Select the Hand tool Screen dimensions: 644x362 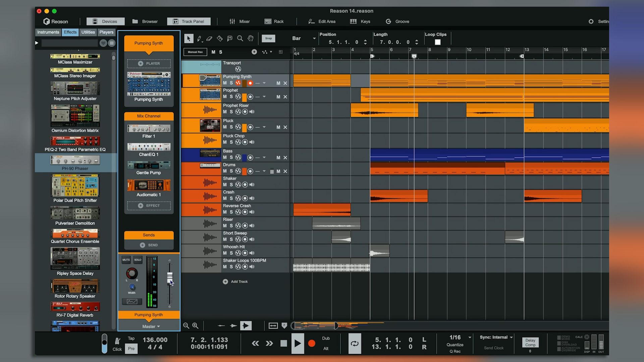tap(251, 38)
